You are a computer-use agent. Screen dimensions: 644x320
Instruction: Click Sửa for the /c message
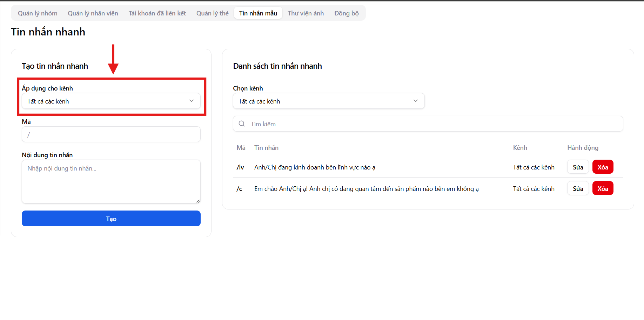[x=578, y=188]
